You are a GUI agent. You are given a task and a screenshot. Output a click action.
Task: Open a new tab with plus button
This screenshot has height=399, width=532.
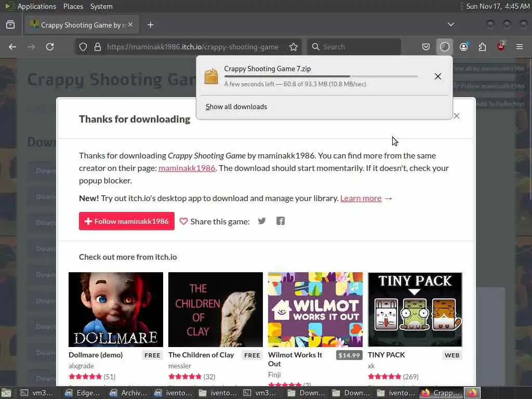[151, 25]
